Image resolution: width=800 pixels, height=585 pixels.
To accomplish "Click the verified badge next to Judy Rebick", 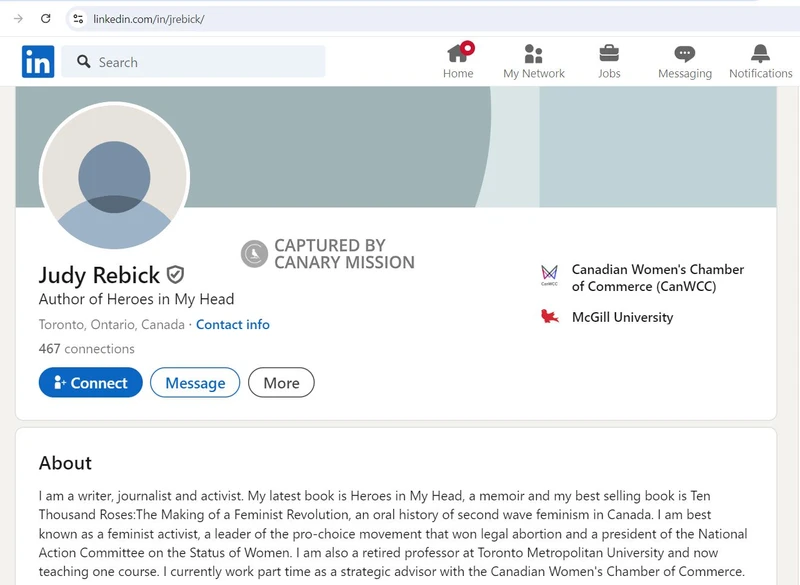I will coord(176,275).
